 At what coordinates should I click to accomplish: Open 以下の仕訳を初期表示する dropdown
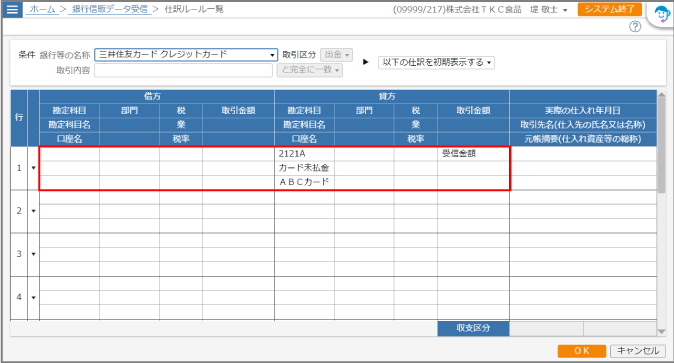pos(436,62)
